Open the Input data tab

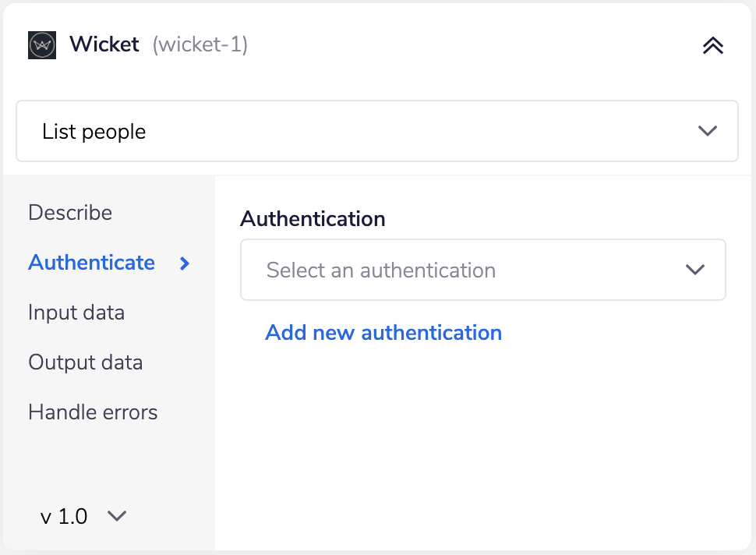click(x=76, y=312)
